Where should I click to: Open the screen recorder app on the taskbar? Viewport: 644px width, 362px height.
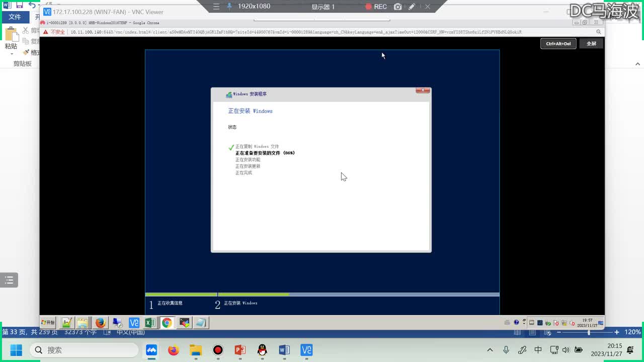218,350
